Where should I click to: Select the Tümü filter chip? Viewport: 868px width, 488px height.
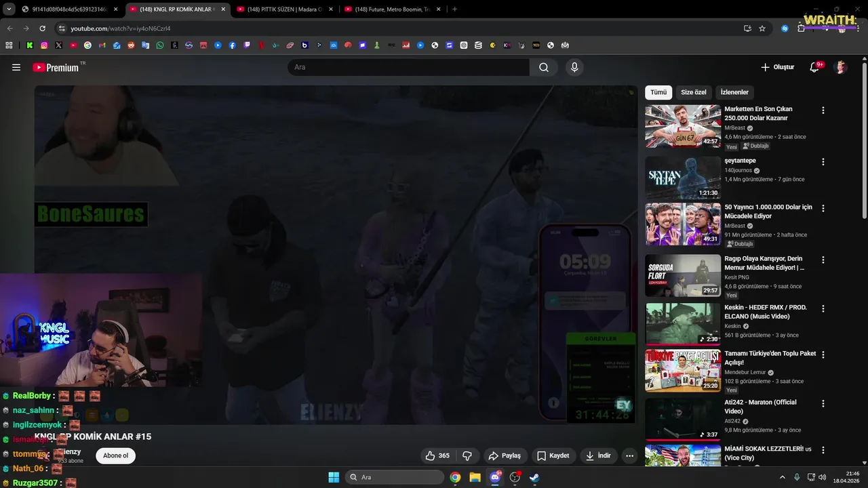658,92
